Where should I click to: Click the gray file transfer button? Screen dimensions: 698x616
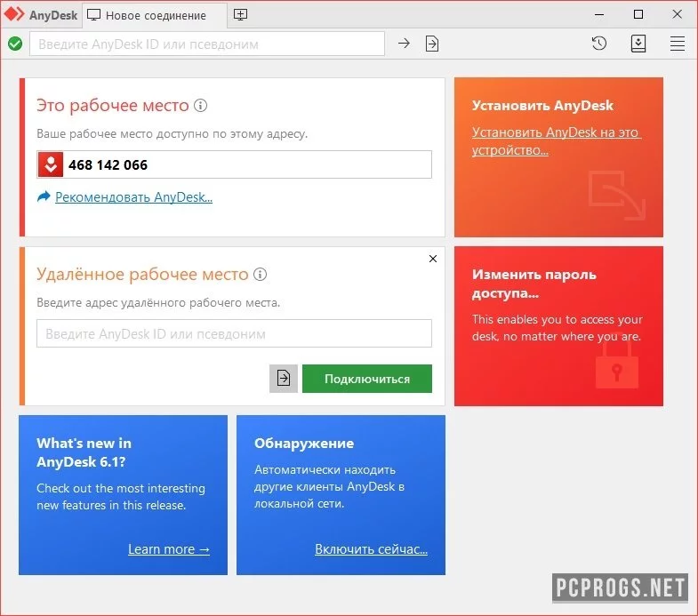pos(284,379)
